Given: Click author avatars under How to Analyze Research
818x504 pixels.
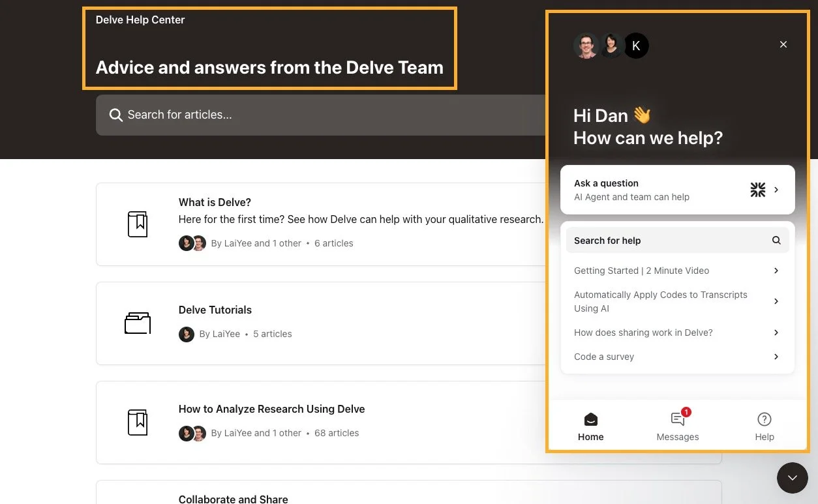Looking at the screenshot, I should tap(192, 433).
